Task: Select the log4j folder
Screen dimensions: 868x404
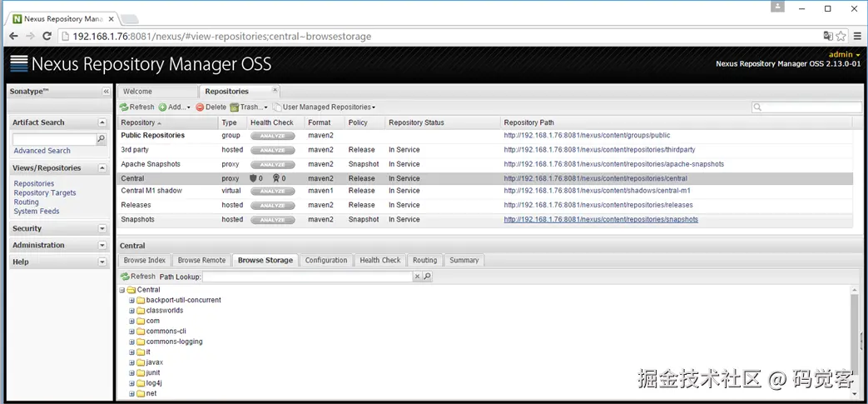Action: pos(154,383)
